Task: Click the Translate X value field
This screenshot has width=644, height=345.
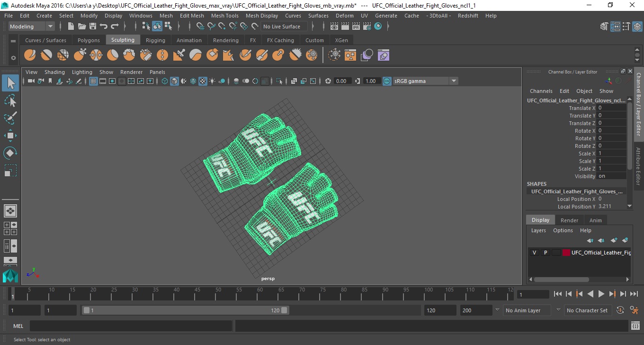Action: 612,108
